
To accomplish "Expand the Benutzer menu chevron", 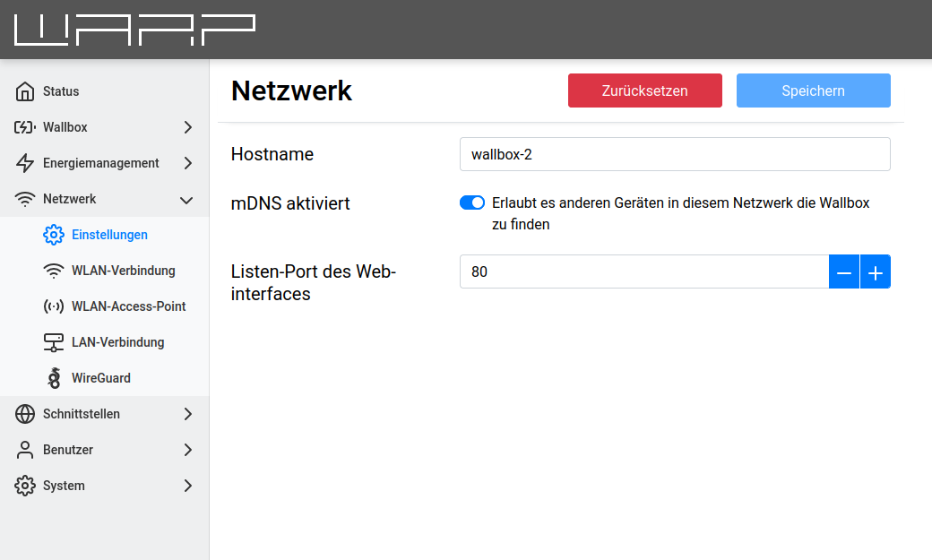I will [187, 450].
